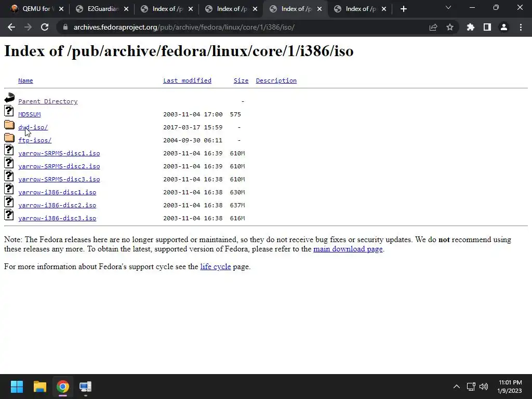Click the date 2017-03-17 15:59
532x399 pixels.
click(x=193, y=127)
